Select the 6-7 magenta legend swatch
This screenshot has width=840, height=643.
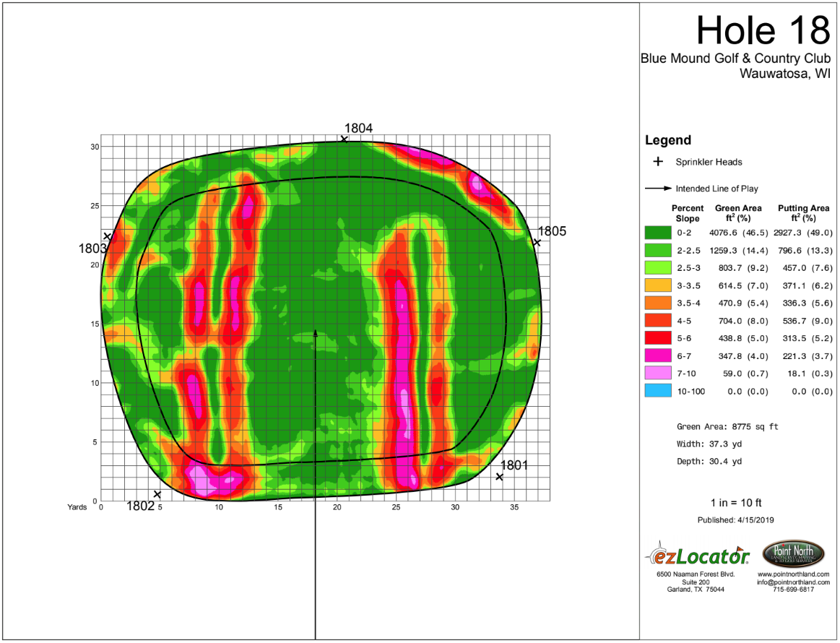pyautogui.click(x=658, y=355)
